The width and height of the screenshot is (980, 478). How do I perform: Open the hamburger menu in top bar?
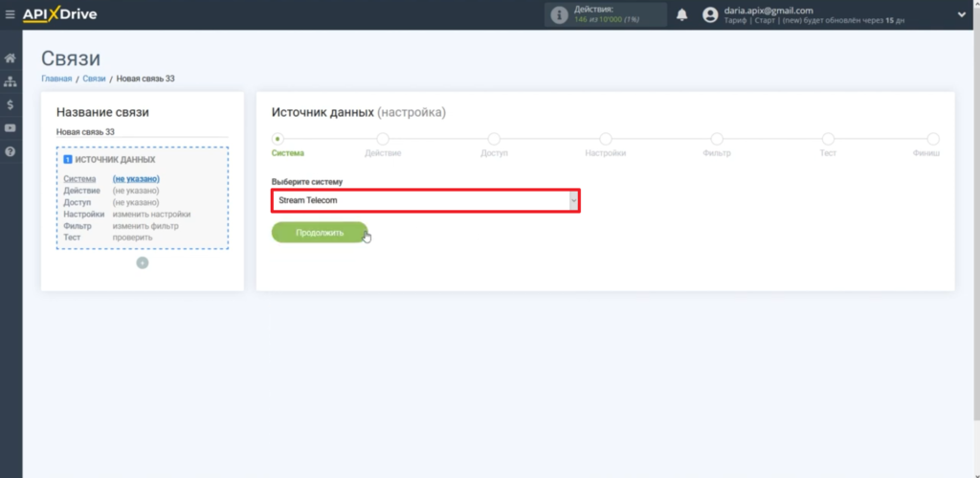[11, 14]
